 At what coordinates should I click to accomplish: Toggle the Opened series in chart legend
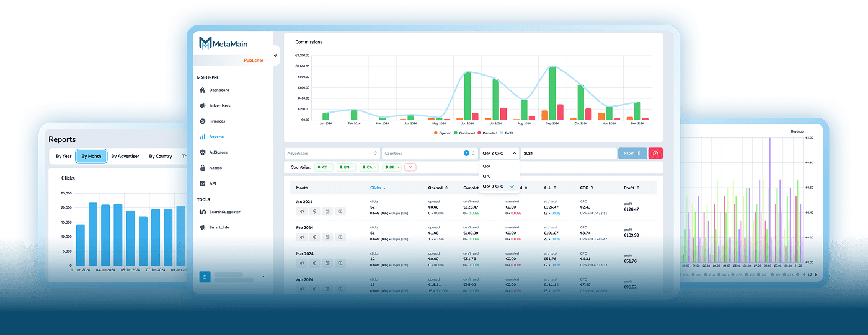(443, 133)
